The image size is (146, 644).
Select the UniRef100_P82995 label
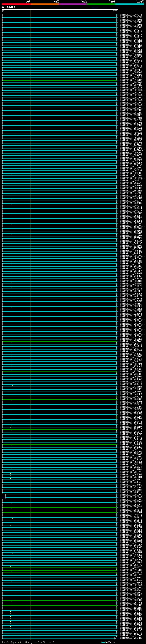131,140
